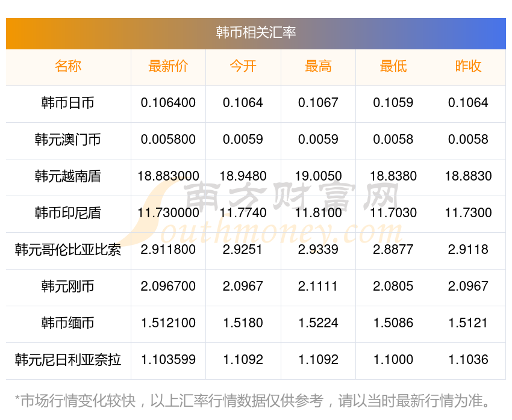Image resolution: width=512 pixels, height=420 pixels.
Task: Select the 名称 column header
Action: pyautogui.click(x=68, y=66)
